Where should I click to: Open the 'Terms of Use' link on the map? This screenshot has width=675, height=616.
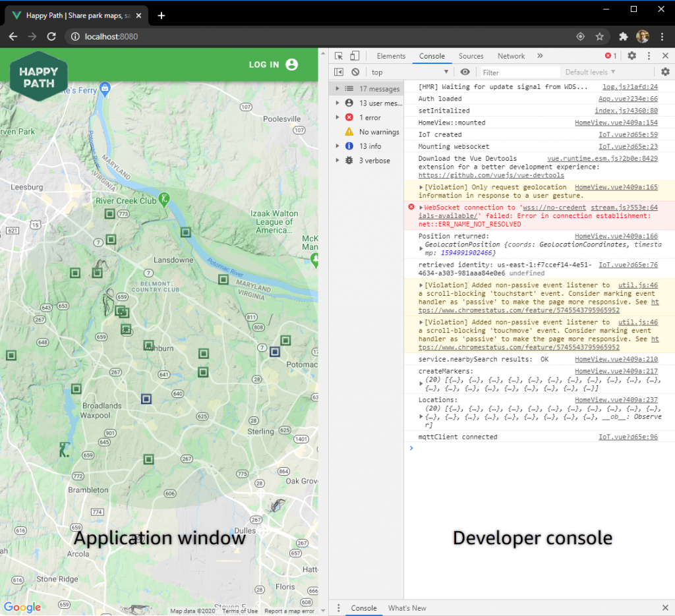tap(239, 611)
